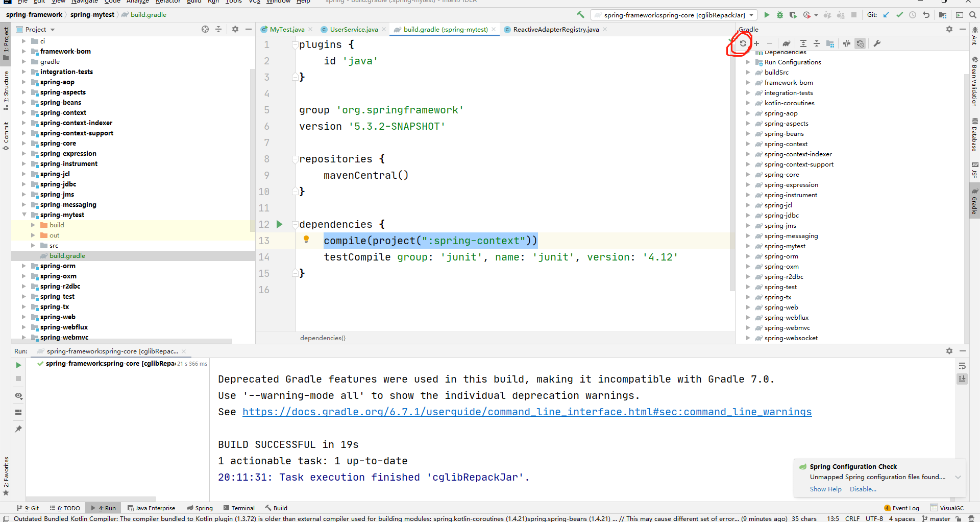Viewport: 980px width, 522px height.
Task: Toggle the highlighted Gradle toolbar button beside offline mode
Action: click(x=861, y=44)
